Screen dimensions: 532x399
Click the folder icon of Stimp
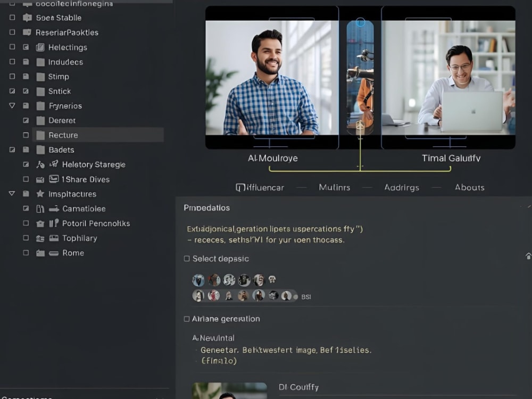click(40, 77)
